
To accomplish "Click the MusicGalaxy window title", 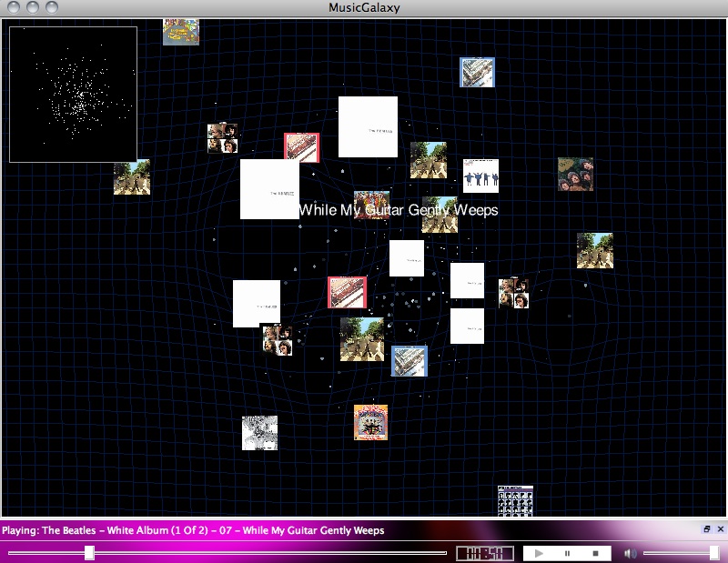I will pyautogui.click(x=364, y=7).
